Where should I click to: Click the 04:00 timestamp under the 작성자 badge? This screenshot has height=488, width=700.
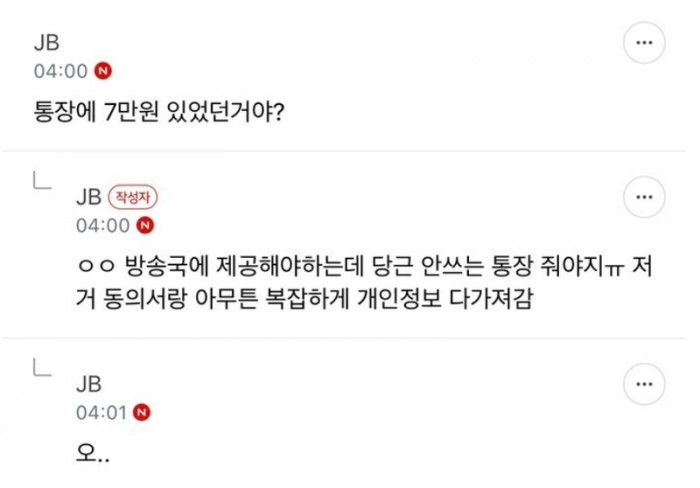coord(103,225)
